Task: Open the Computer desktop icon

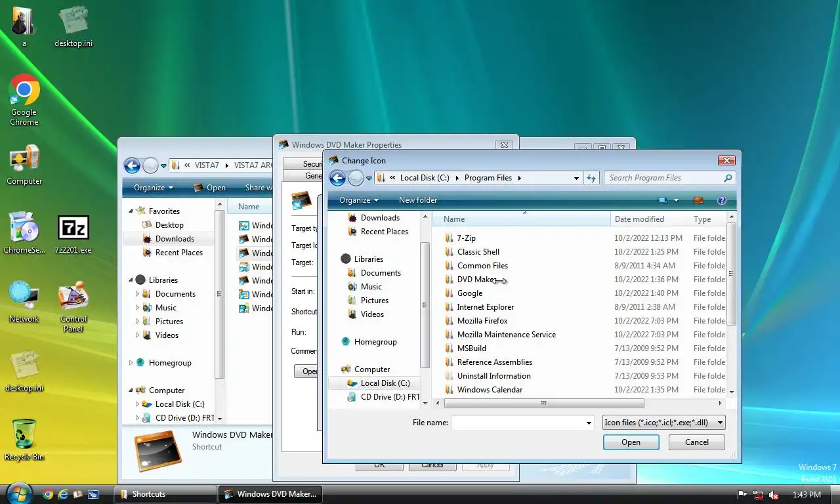Action: tap(24, 165)
